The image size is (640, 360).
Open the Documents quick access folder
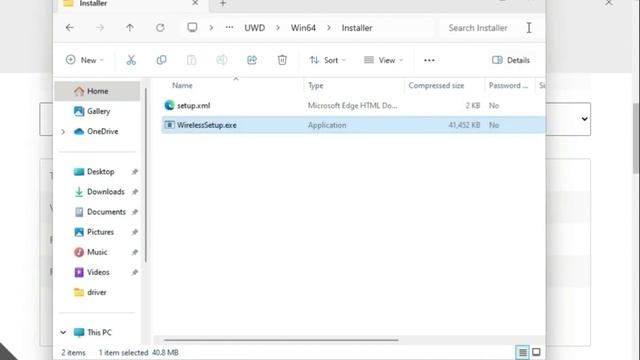pos(106,211)
